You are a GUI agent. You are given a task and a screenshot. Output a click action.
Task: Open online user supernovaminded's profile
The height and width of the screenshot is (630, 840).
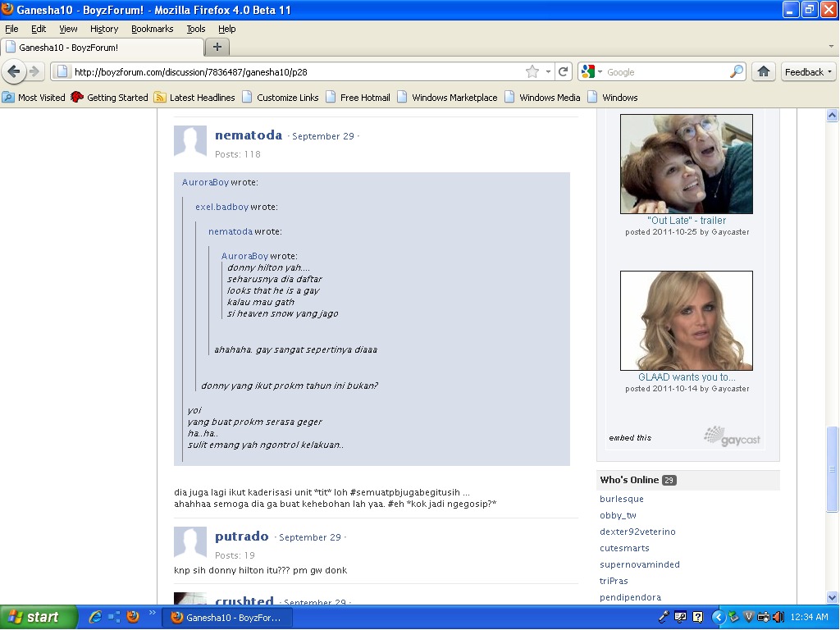(640, 564)
